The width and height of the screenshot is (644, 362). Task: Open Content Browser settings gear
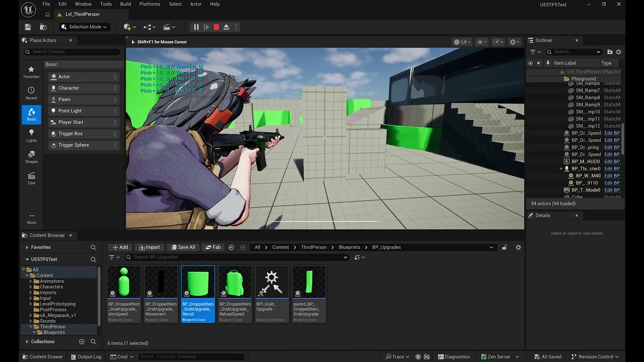[x=518, y=247]
